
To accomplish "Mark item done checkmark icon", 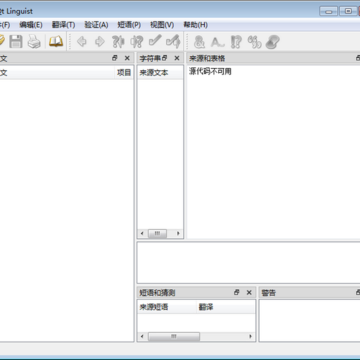I will pyautogui.click(x=155, y=41).
